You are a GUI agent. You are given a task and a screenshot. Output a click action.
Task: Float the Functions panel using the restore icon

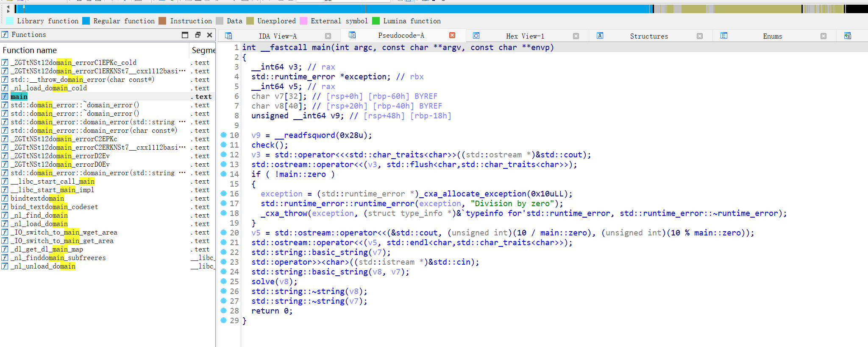tap(198, 35)
